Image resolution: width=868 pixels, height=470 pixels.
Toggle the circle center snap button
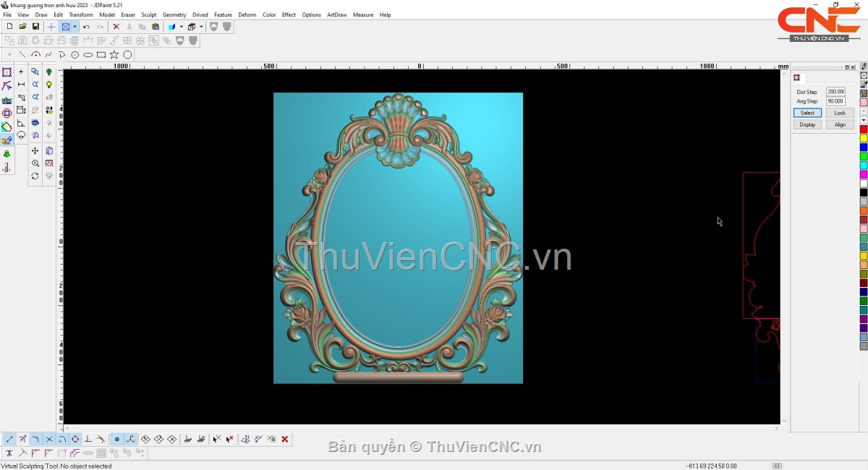pyautogui.click(x=75, y=439)
